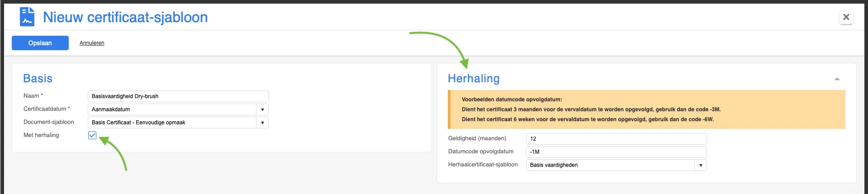Click the Geldigheid (maanden) label
The width and height of the screenshot is (868, 194).
[477, 138]
